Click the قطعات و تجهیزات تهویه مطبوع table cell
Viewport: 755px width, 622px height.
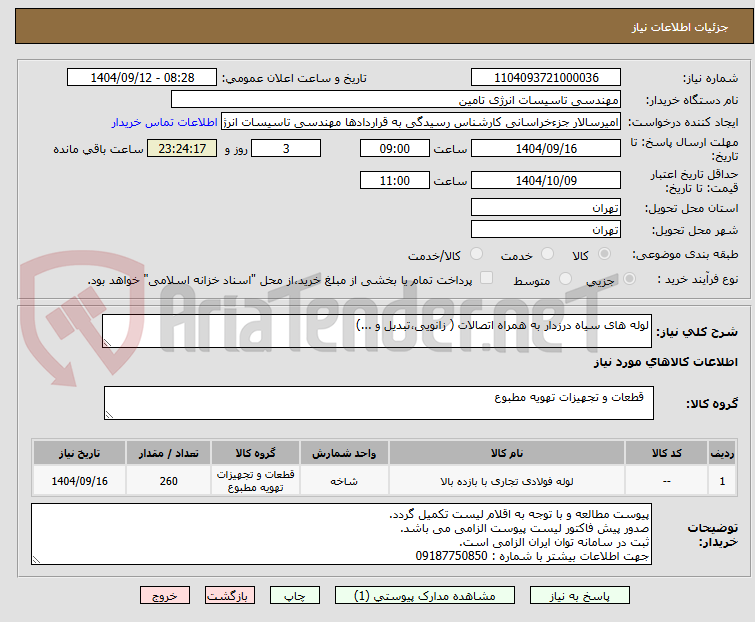255,481
